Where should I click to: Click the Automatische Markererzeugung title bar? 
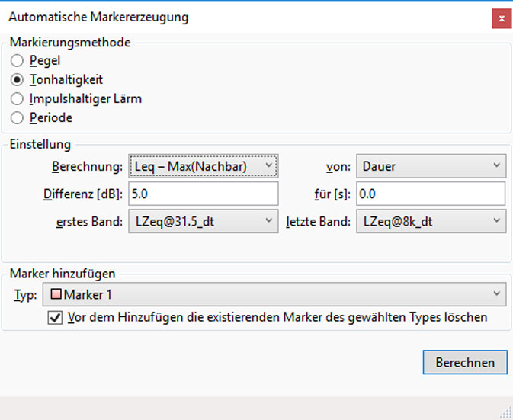(x=229, y=17)
